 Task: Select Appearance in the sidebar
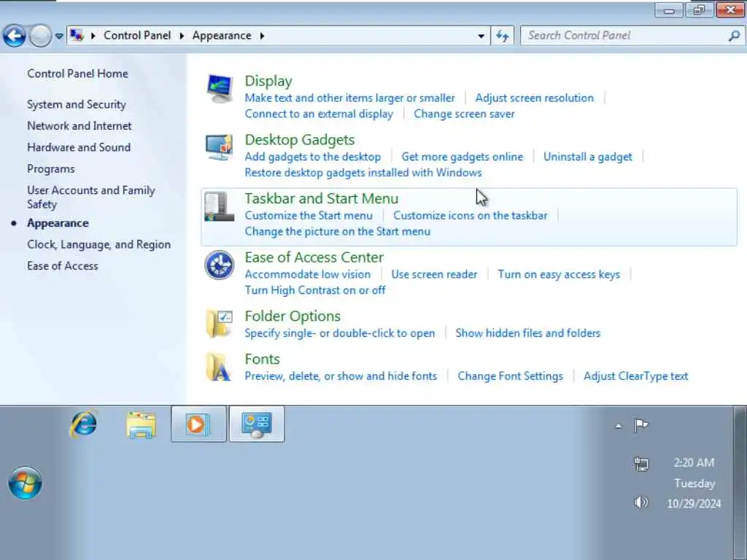pos(58,223)
